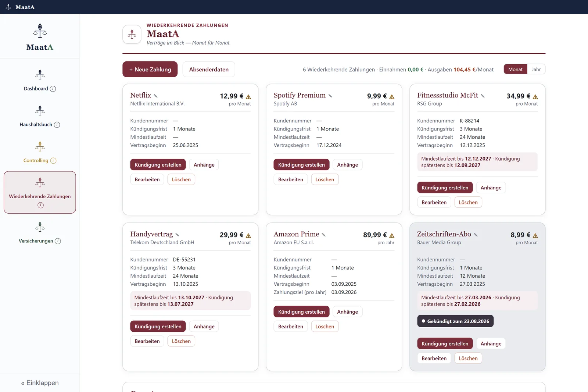The image size is (588, 392).
Task: Click the warning icon on Amazon Prime price
Action: click(x=392, y=236)
